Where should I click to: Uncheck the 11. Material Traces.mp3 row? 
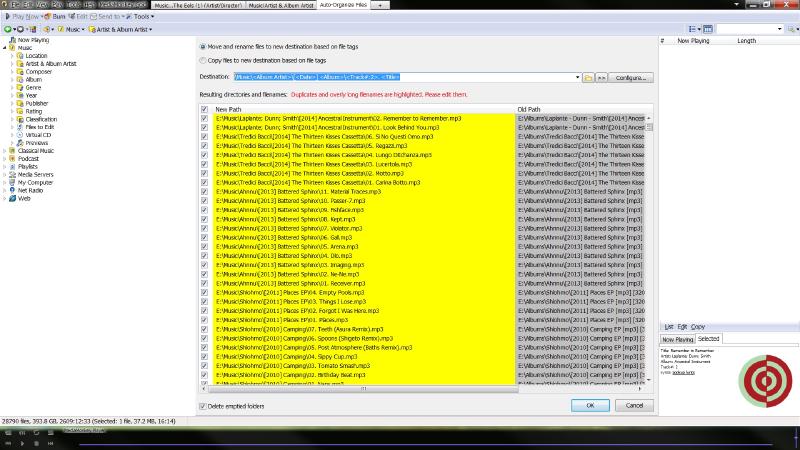[205, 192]
